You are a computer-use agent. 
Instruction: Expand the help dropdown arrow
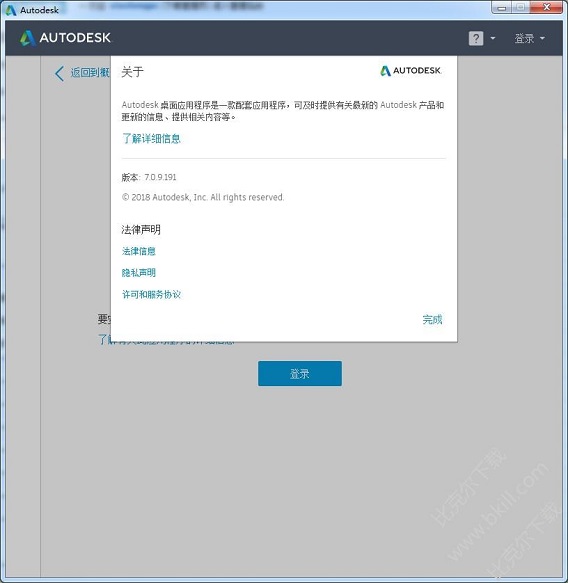click(493, 38)
